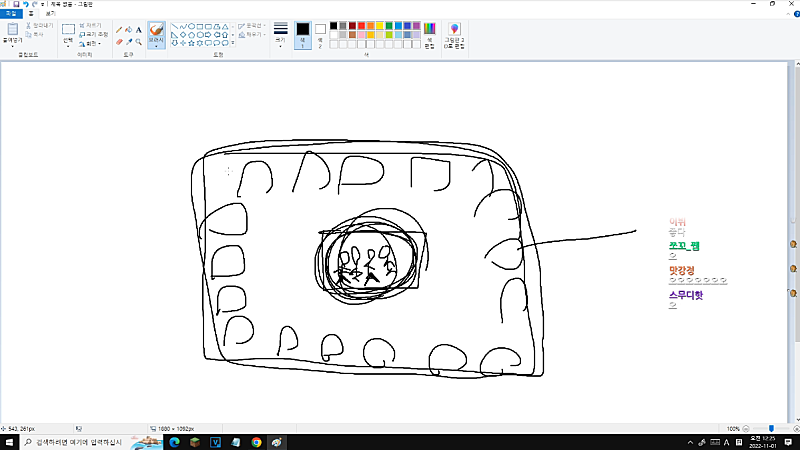Select the Fill with color bucket tool
The image size is (800, 450).
click(x=129, y=30)
